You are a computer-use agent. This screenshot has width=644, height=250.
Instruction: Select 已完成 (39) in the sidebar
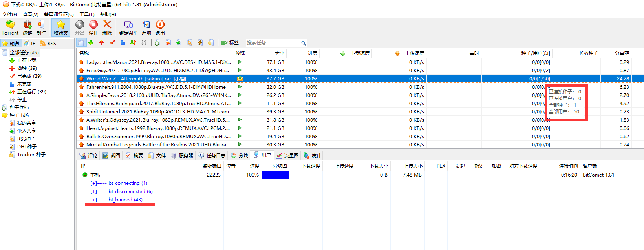tap(29, 76)
